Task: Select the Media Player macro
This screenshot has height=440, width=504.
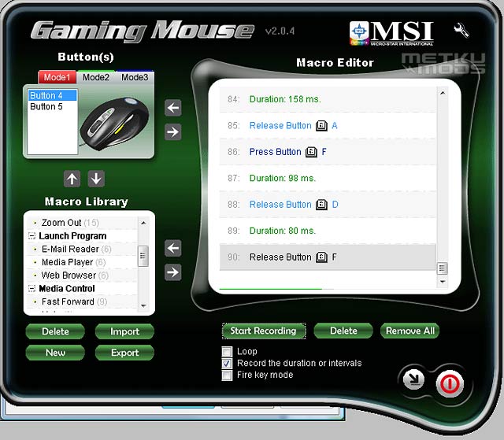Action: pos(83,262)
